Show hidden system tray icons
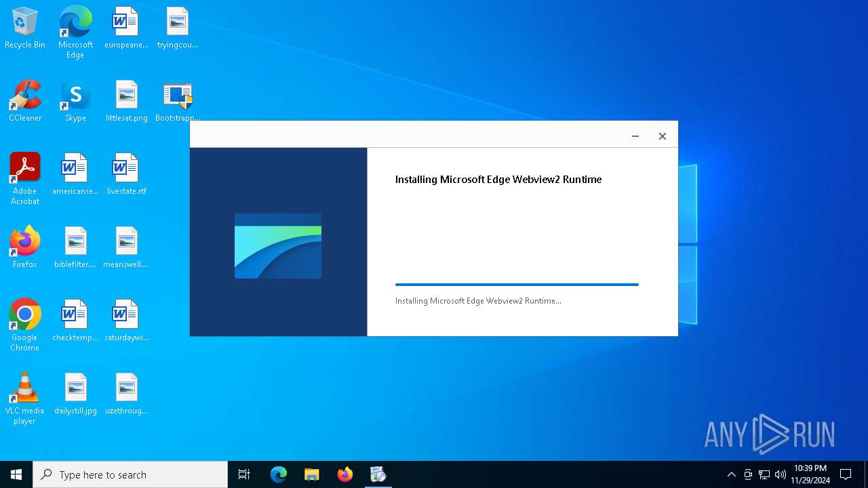This screenshot has width=868, height=488. click(731, 474)
